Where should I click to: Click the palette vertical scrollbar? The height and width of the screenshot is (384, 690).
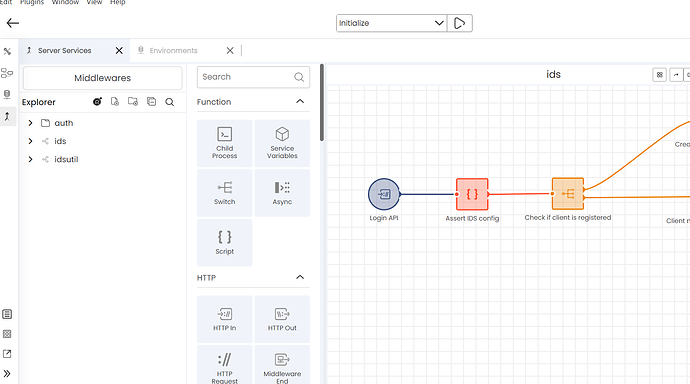[x=322, y=102]
